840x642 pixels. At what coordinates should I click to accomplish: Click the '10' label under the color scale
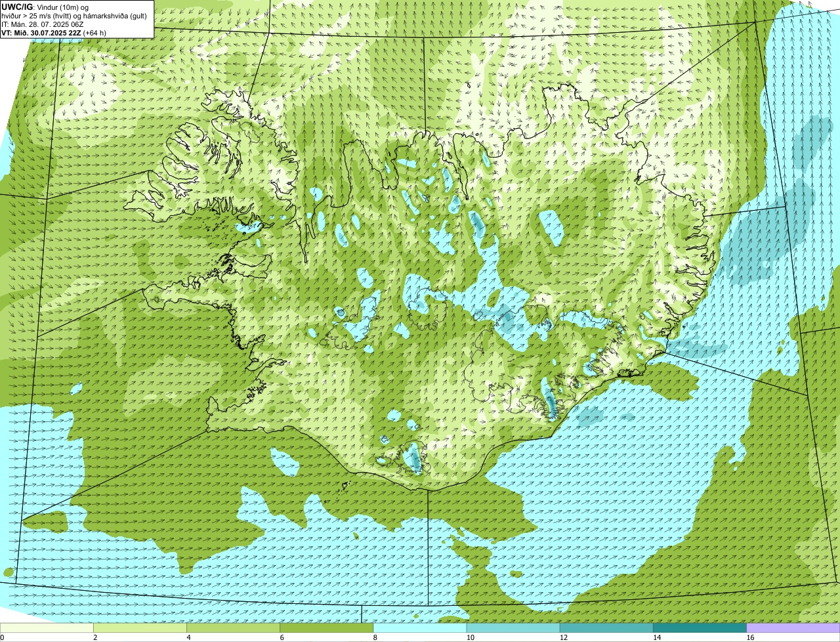(470, 637)
